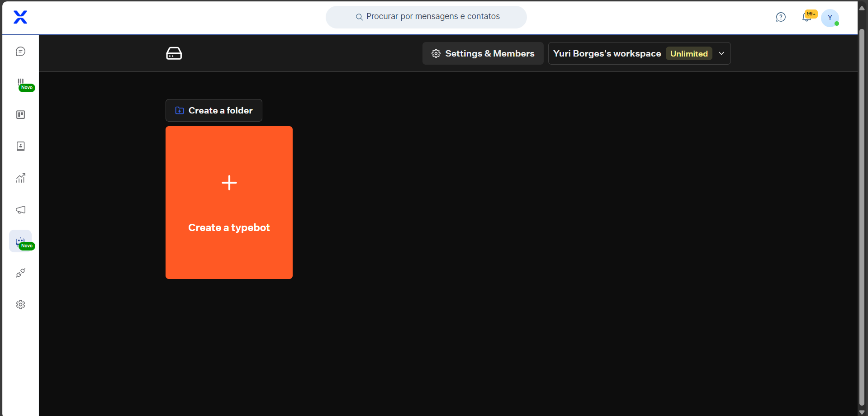Screen dimensions: 868x416
Task: Open the chat conversations sidebar icon
Action: tap(20, 52)
